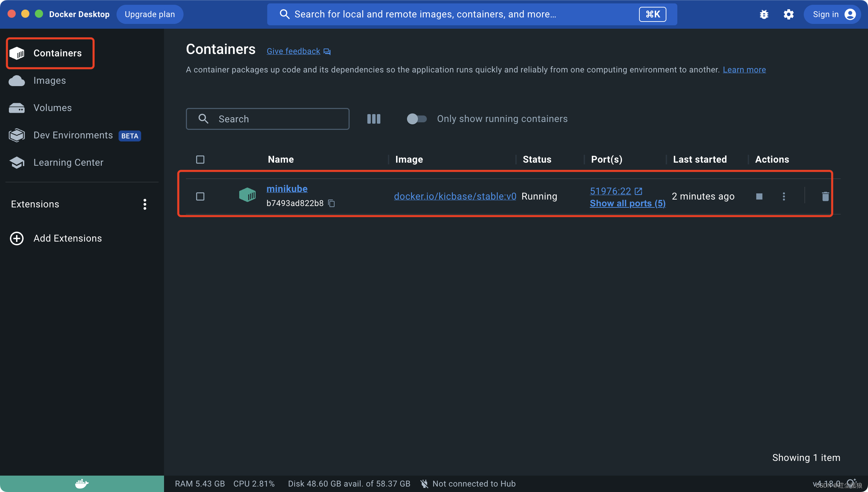
Task: Open the minikube row more-actions menu
Action: pos(784,196)
